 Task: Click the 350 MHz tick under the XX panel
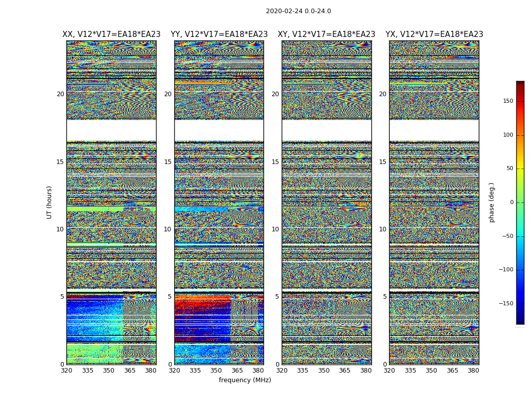coord(108,371)
